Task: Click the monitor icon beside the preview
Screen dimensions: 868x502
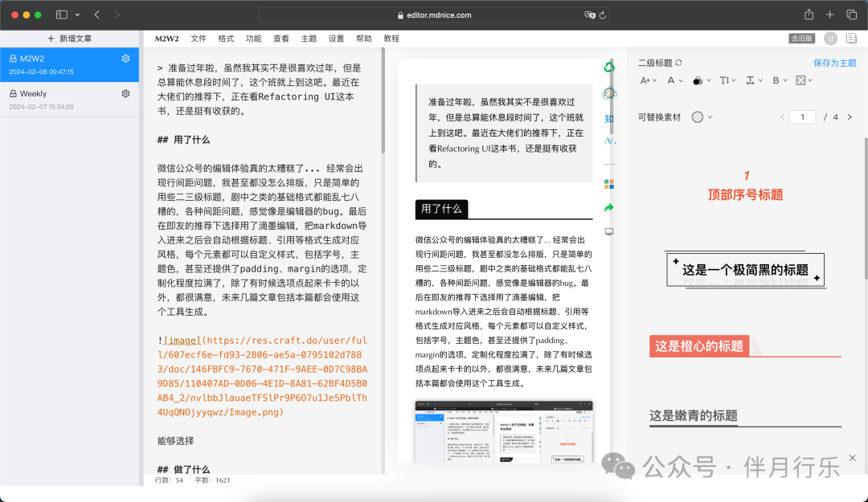Action: (x=609, y=231)
